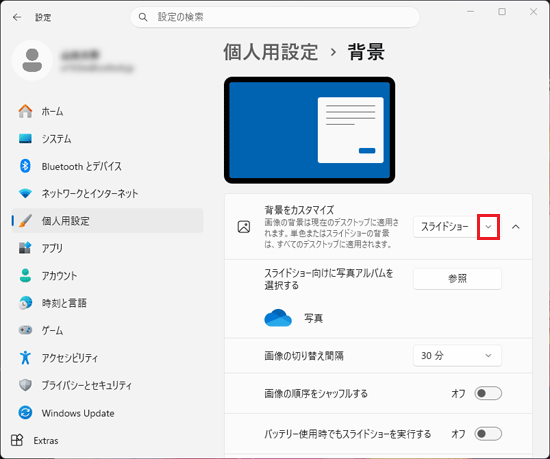
Task: Click 個人用設定 breadcrumb link
Action: [271, 52]
